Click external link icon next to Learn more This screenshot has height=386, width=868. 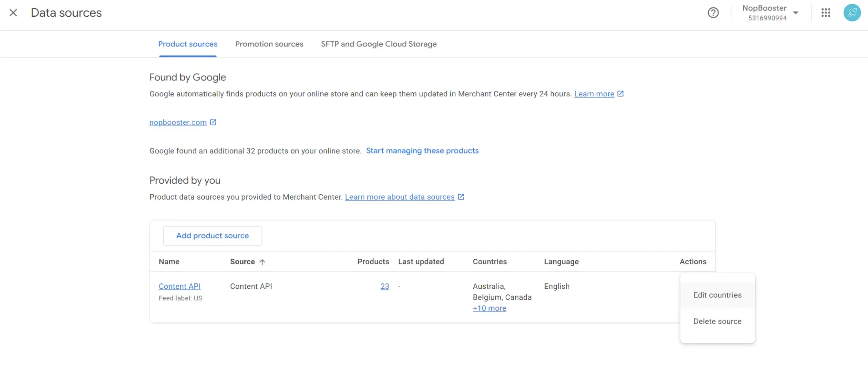point(620,94)
